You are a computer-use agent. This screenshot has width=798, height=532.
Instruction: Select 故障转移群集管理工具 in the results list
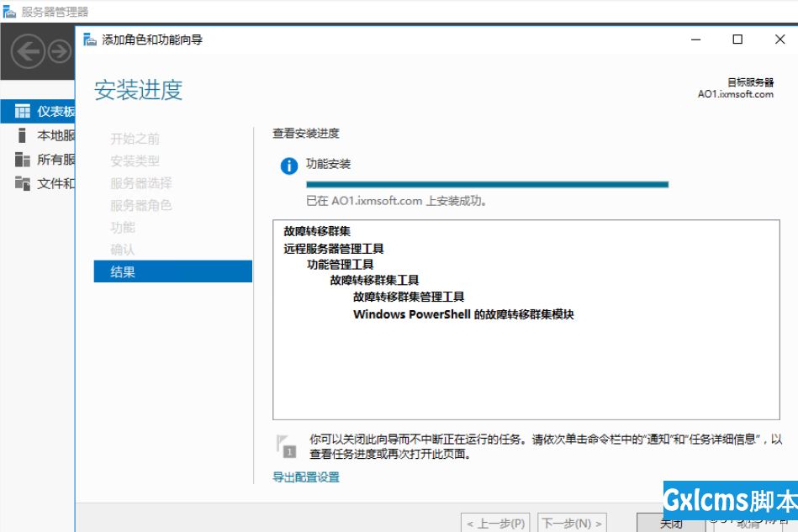click(x=409, y=297)
